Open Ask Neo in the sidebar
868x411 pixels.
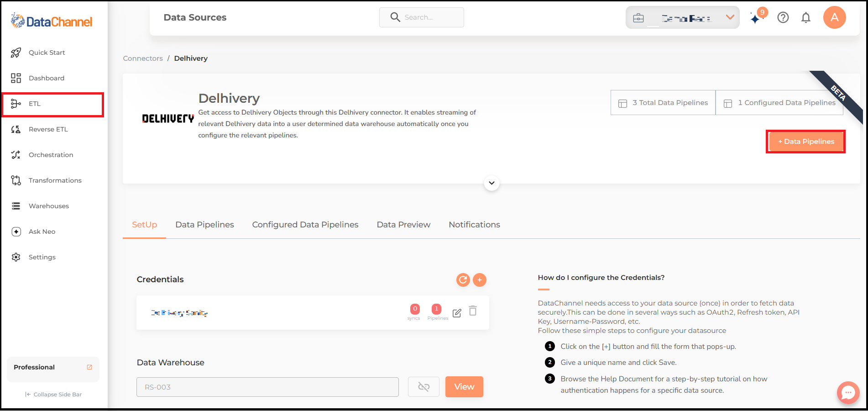coord(42,232)
